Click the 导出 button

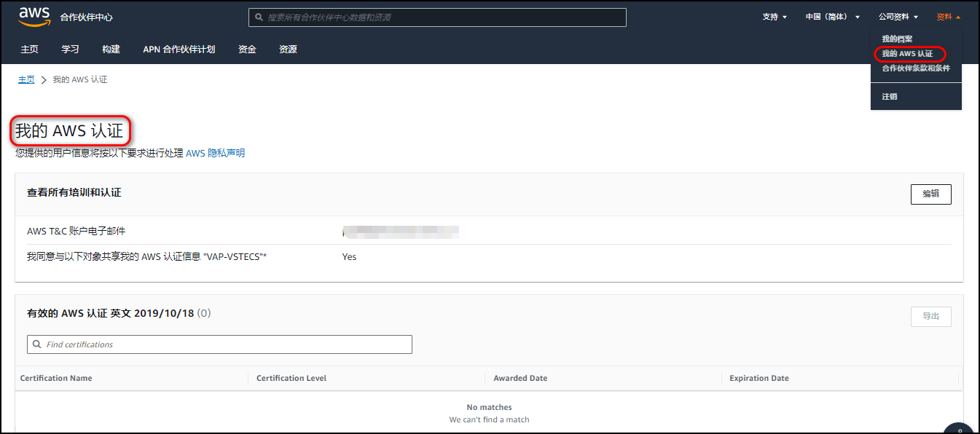pyautogui.click(x=930, y=316)
